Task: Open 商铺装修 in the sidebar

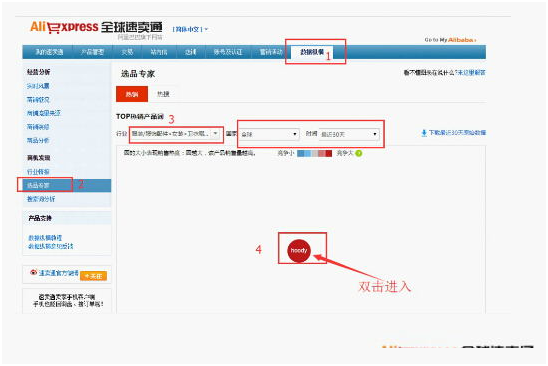Action: coord(38,127)
